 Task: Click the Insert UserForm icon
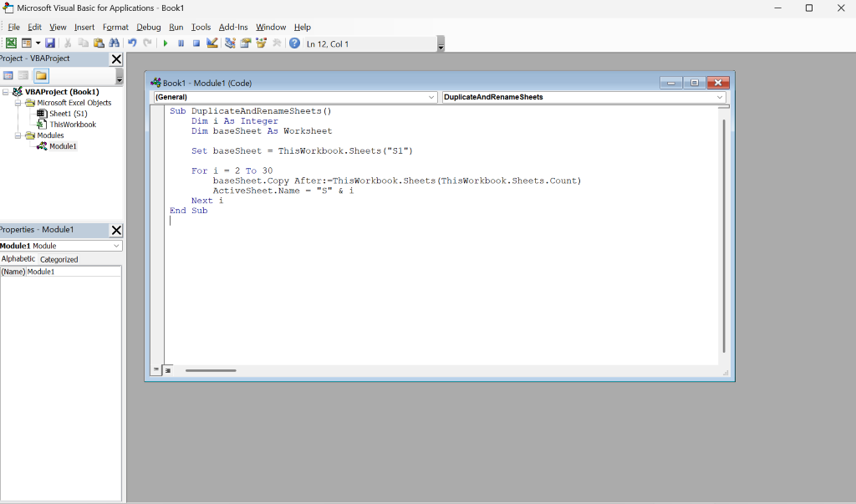(x=26, y=43)
